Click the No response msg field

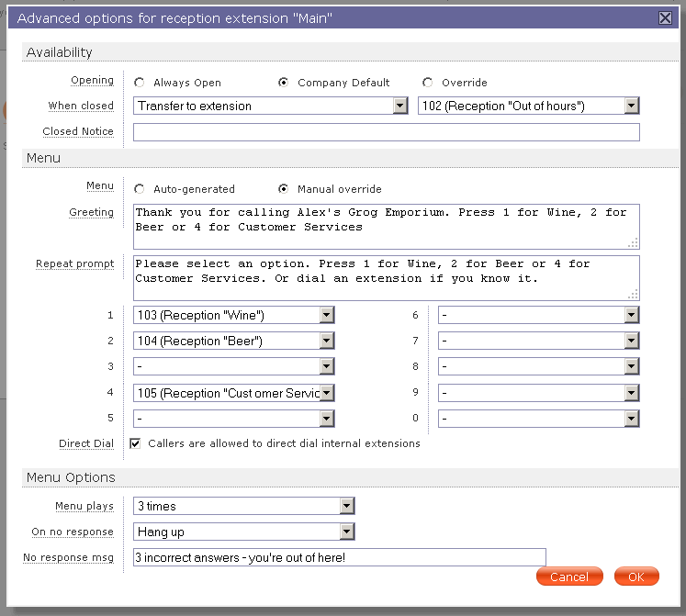pos(340,557)
